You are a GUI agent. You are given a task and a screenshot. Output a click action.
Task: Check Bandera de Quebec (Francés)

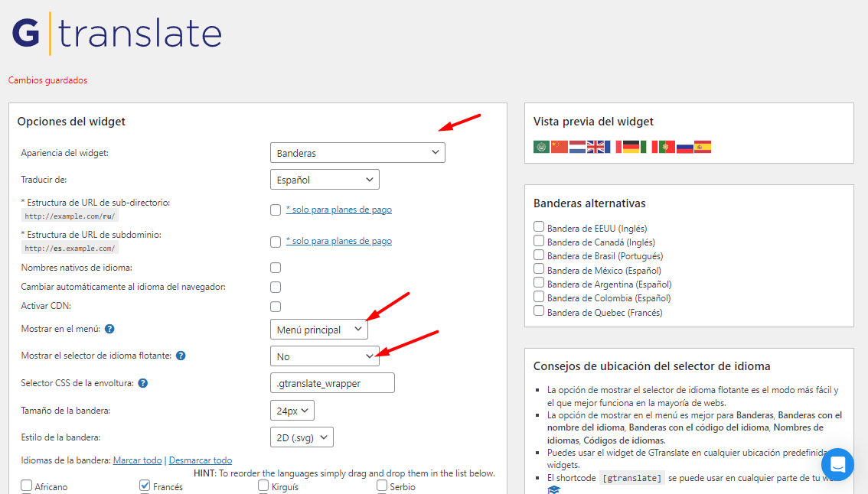pos(539,311)
